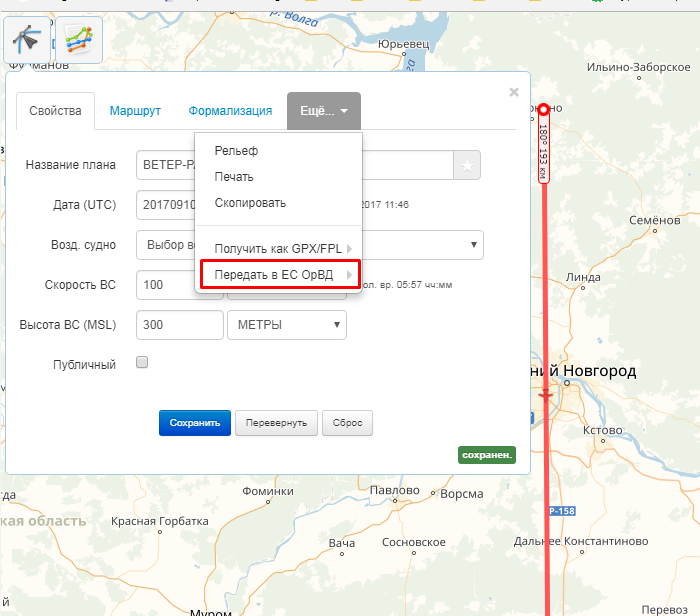Click the Перевернуть button
Viewport: 700px width, 616px height.
(277, 423)
